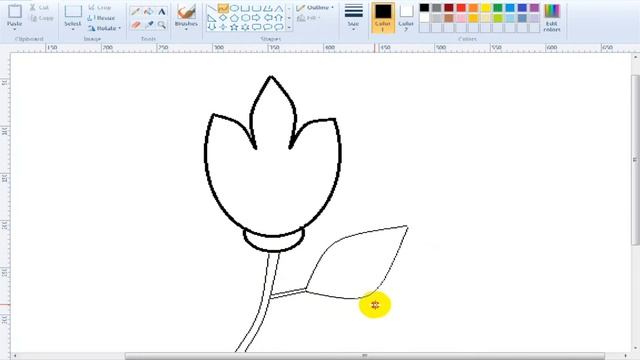
Task: Pick the gray 50% color swatch
Action: (x=436, y=8)
